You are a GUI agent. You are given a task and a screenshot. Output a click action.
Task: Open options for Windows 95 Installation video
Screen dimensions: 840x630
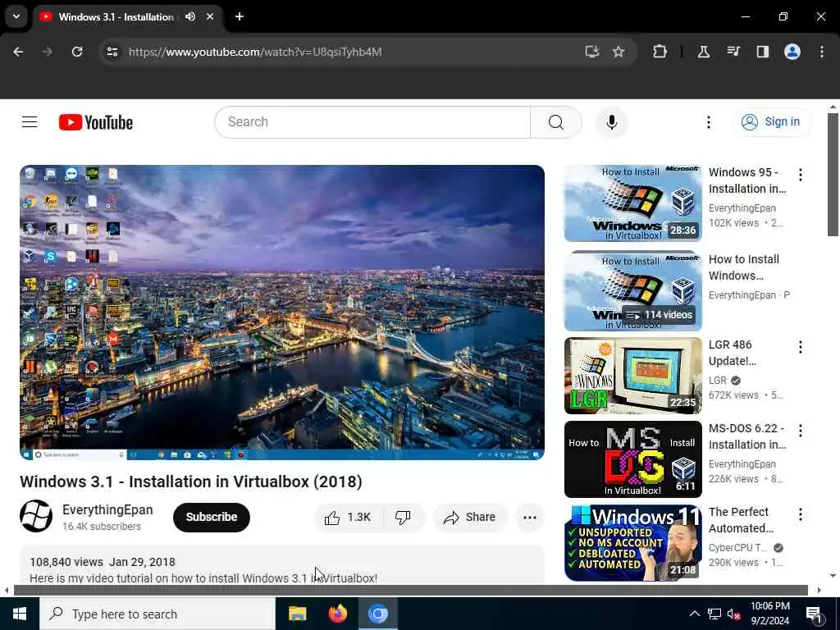[x=801, y=175]
